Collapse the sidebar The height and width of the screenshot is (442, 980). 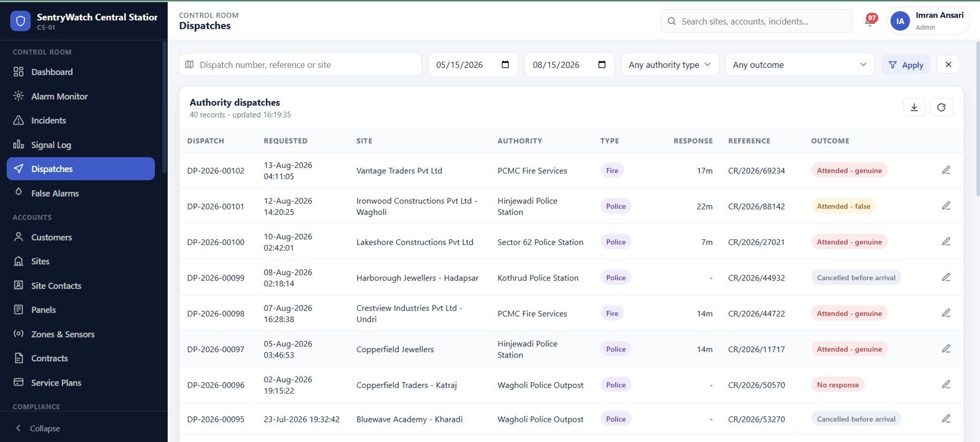[x=38, y=428]
